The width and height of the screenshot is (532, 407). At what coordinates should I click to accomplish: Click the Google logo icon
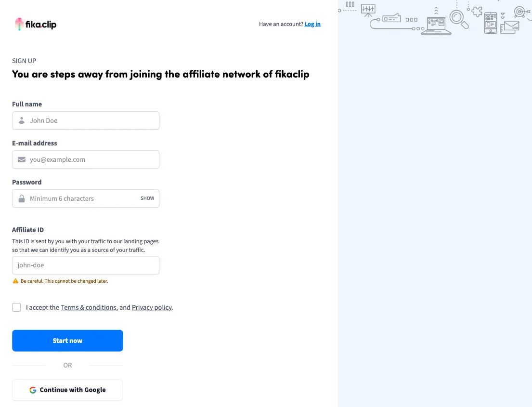pos(33,390)
